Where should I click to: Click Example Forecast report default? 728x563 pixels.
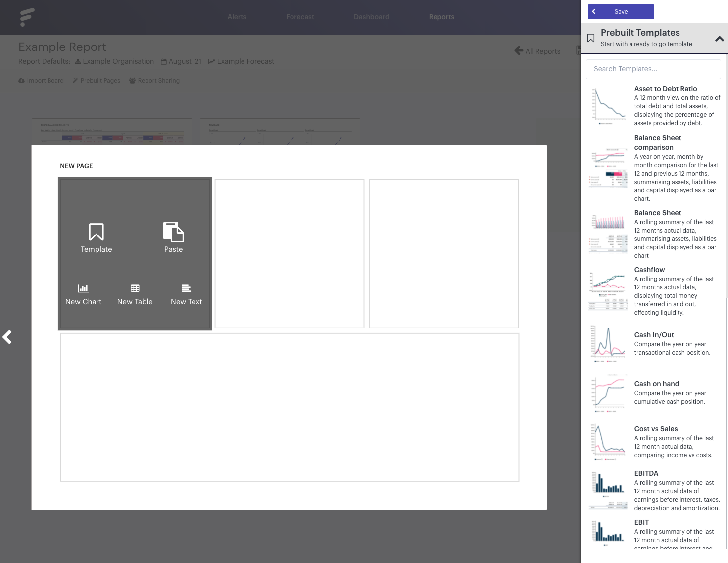click(241, 61)
